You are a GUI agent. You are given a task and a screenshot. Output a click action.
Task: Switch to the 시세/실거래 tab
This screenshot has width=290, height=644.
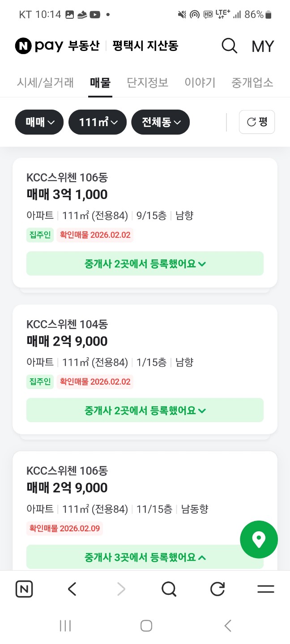click(x=45, y=83)
